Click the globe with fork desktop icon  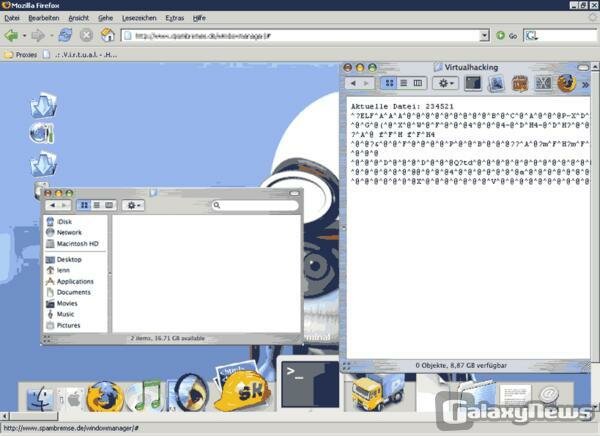(x=42, y=134)
